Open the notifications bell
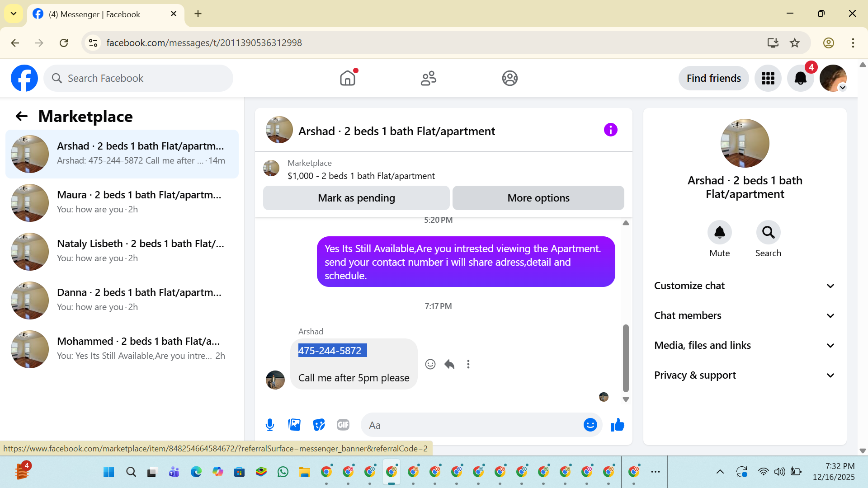868x488 pixels. (x=801, y=78)
